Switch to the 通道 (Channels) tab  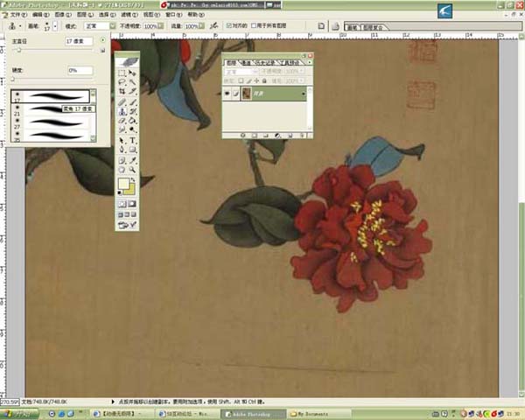click(246, 63)
